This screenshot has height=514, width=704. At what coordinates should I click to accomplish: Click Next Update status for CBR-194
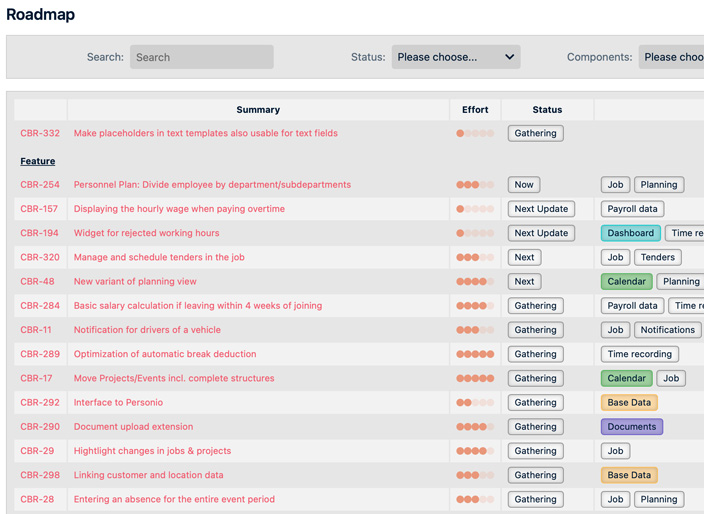point(540,233)
